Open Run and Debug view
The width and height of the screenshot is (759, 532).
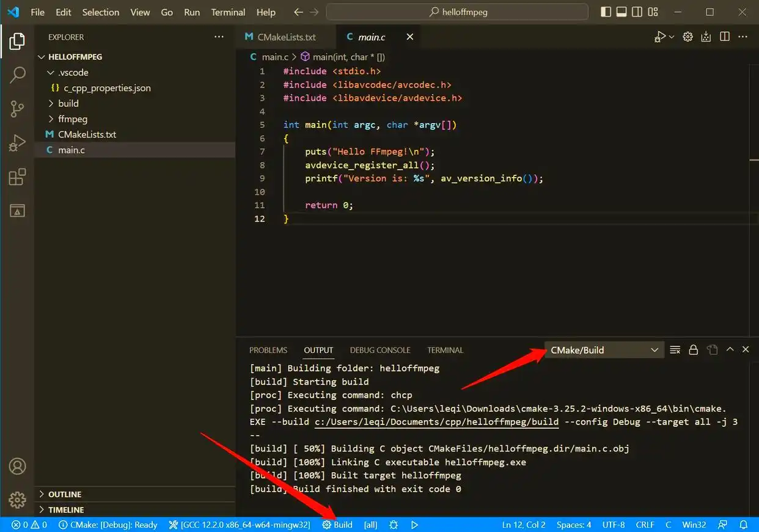tap(17, 144)
